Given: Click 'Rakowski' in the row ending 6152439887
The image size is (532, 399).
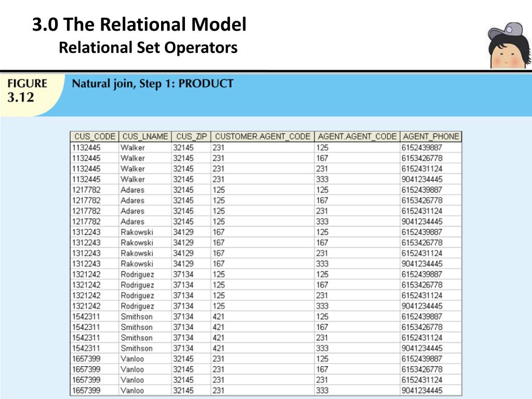Looking at the screenshot, I should 137,232.
